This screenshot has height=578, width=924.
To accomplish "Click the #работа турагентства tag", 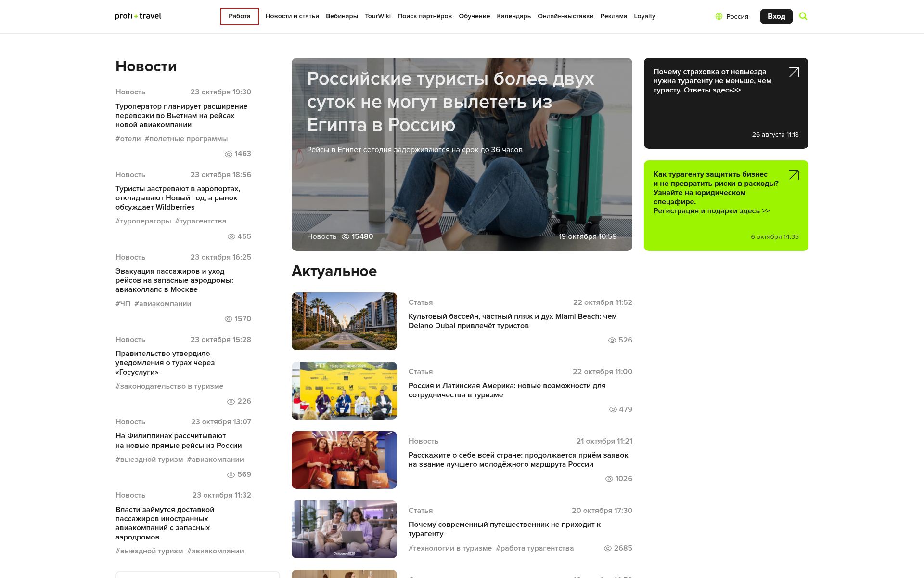I will click(535, 548).
